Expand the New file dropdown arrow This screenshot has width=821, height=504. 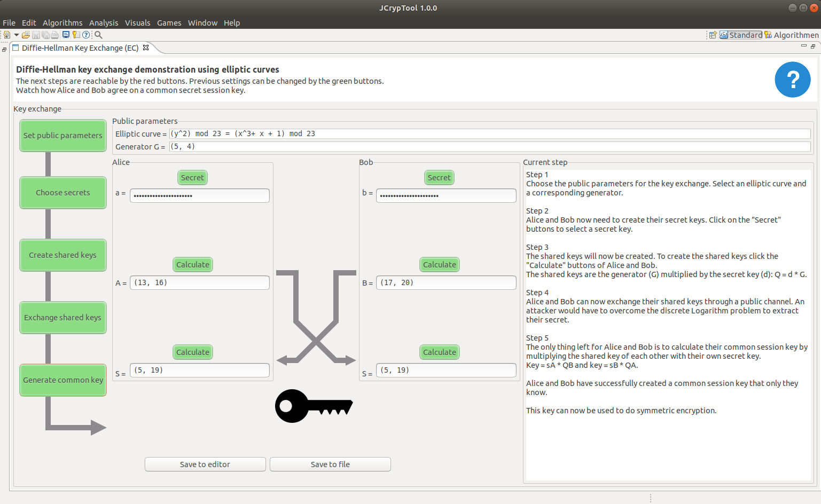pyautogui.click(x=17, y=35)
